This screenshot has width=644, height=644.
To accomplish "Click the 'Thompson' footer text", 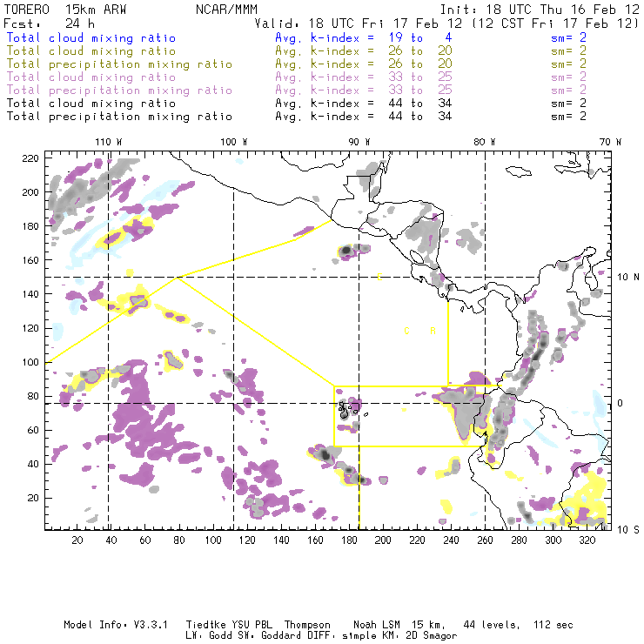I will pos(307,626).
